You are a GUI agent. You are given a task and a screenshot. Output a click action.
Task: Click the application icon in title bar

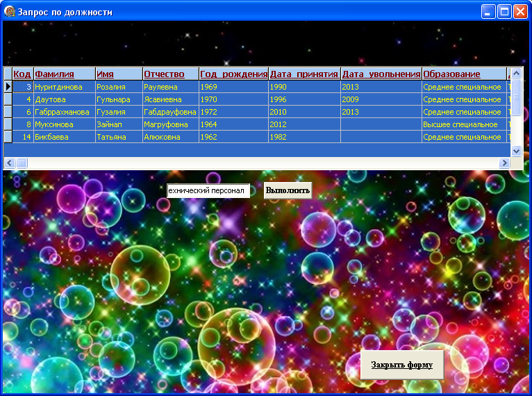pyautogui.click(x=9, y=12)
